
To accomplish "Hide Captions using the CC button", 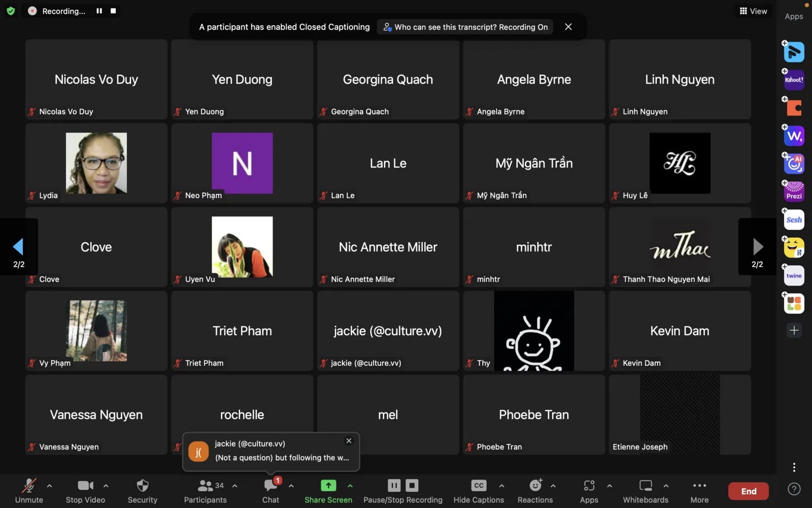I will [x=478, y=491].
